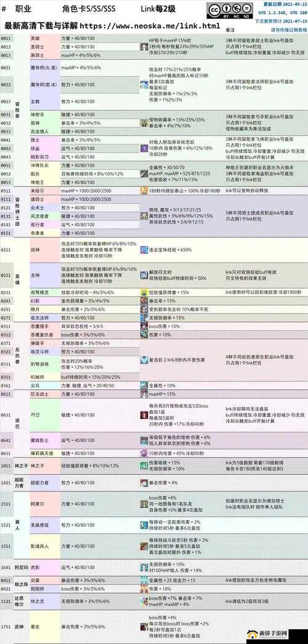The image size is (308, 644).
Task: Click the 恶魔复仇者 icon beside '伤害 + 10%'
Action: pos(144,335)
